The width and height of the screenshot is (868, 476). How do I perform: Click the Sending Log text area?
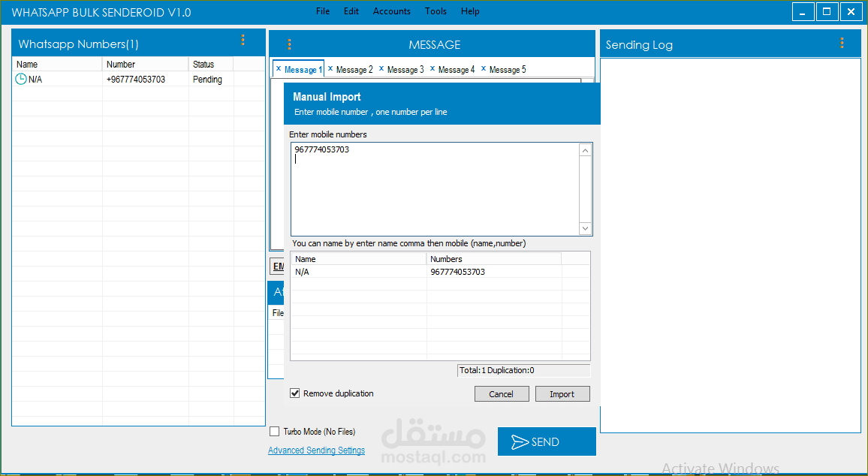730,246
